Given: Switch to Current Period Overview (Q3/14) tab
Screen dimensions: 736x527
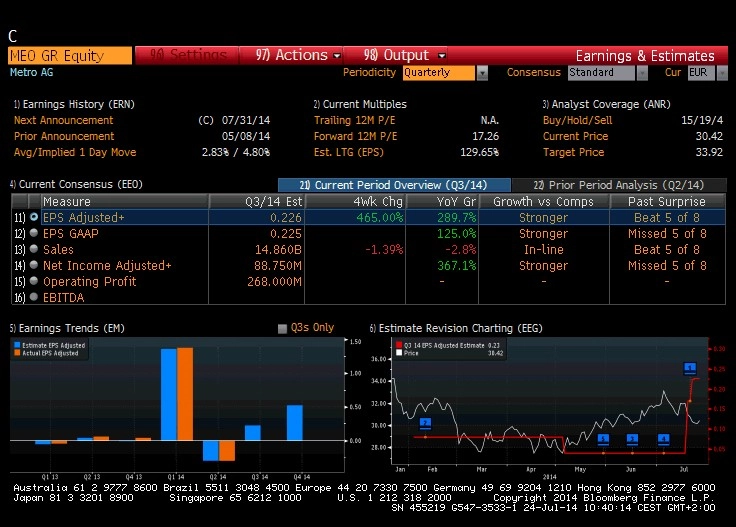Looking at the screenshot, I should click(394, 185).
